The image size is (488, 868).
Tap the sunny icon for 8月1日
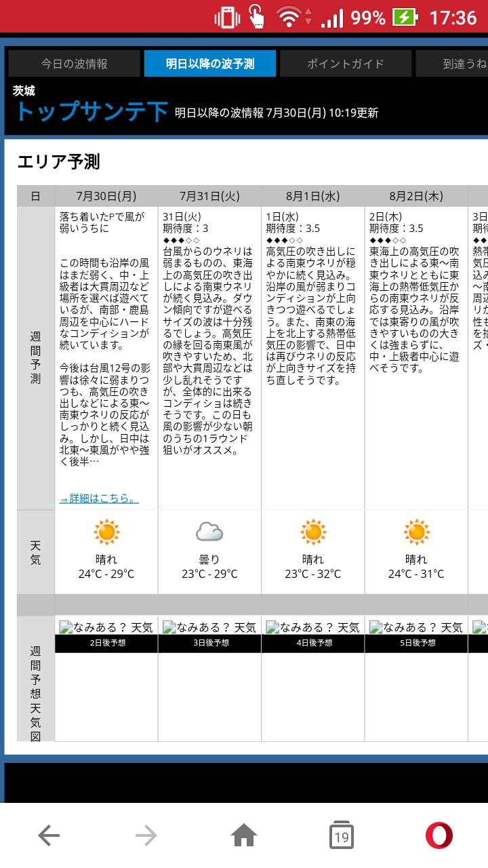(x=313, y=532)
